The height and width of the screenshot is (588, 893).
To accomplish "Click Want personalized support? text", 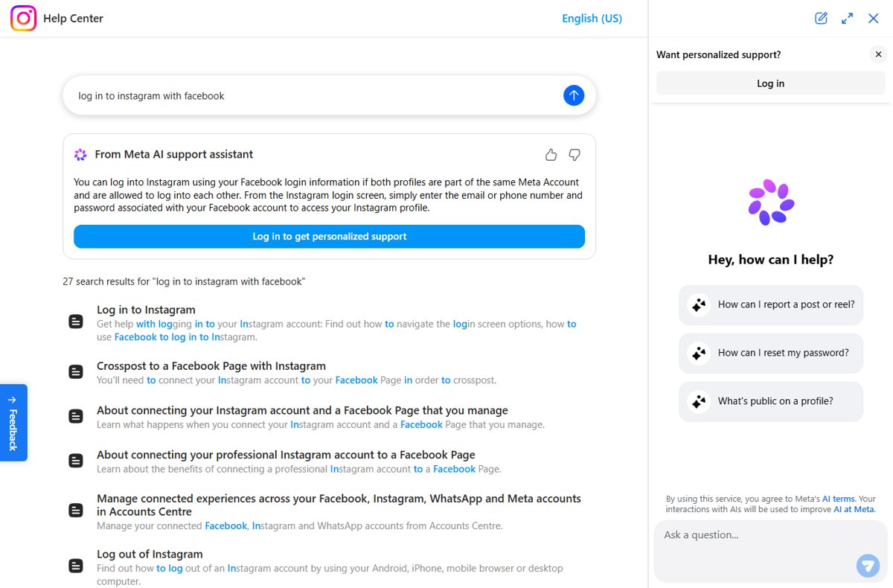I will 718,54.
